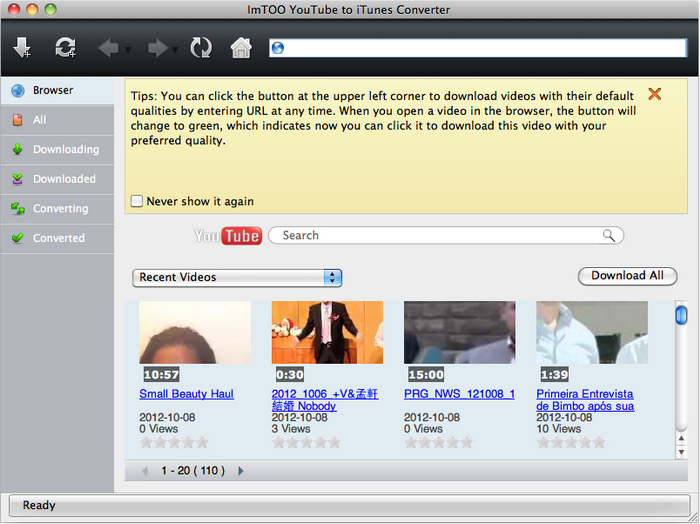The image size is (700, 524).
Task: Rate the 3 Views video stars
Action: tap(306, 442)
